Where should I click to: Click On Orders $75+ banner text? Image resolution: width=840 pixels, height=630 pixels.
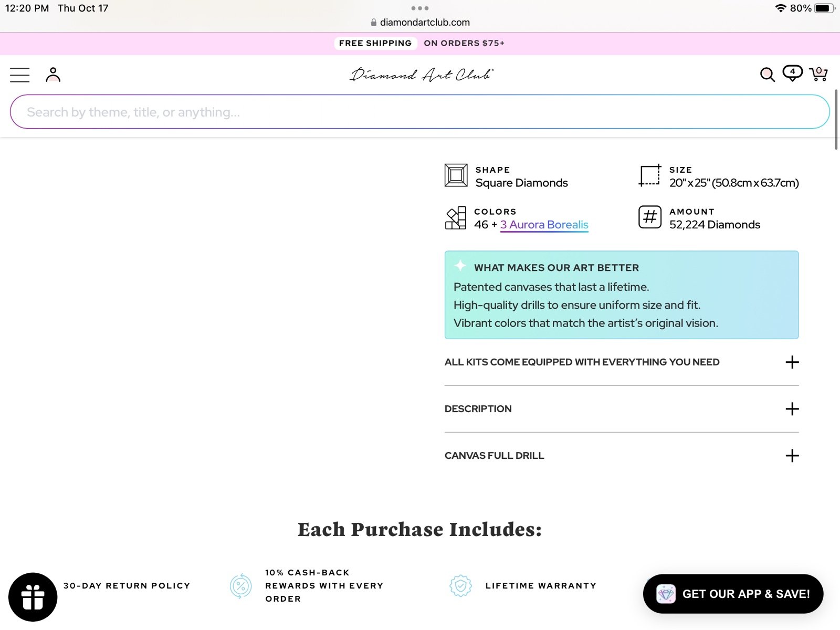464,43
